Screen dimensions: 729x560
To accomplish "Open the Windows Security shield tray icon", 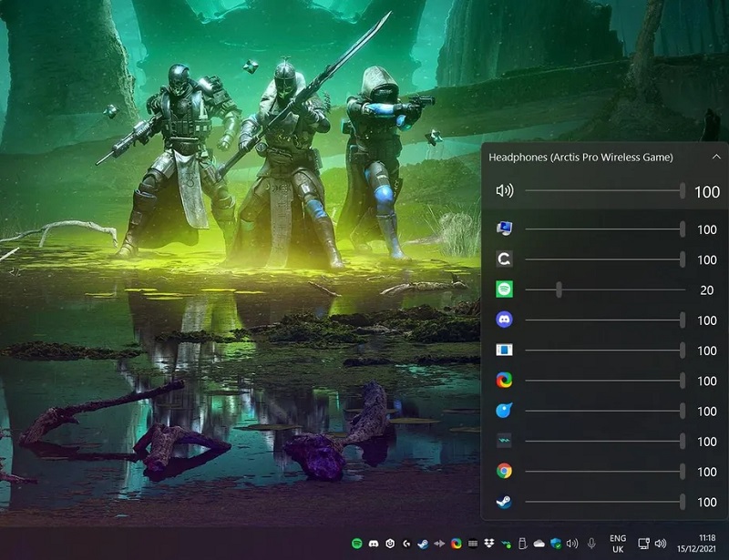I will [556, 544].
